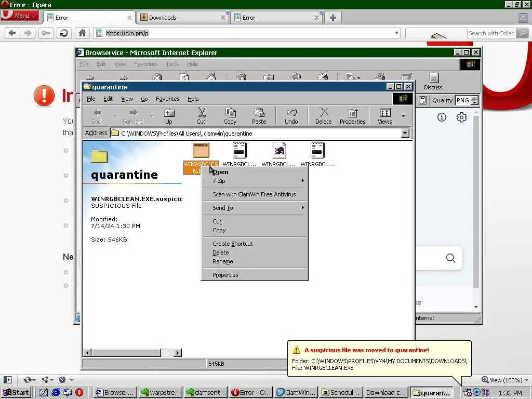Toggle Opera panel button at bottom left
The height and width of the screenshot is (399, 532).
click(x=8, y=380)
